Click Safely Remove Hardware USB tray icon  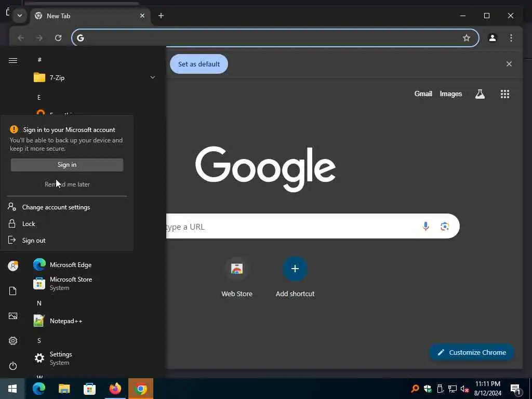[440, 389]
